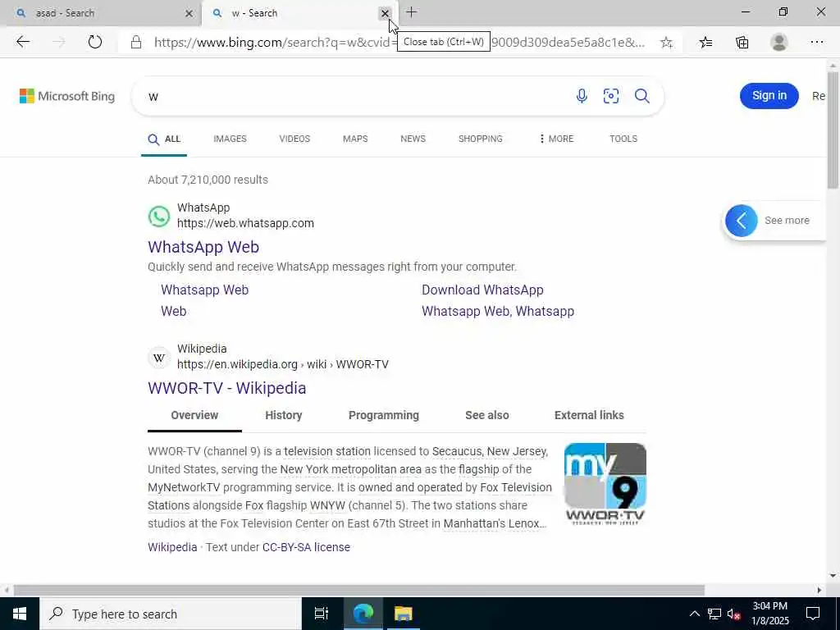Screen dimensions: 840x630
Task: Open Edge Settings and more menu
Action: pos(817,43)
